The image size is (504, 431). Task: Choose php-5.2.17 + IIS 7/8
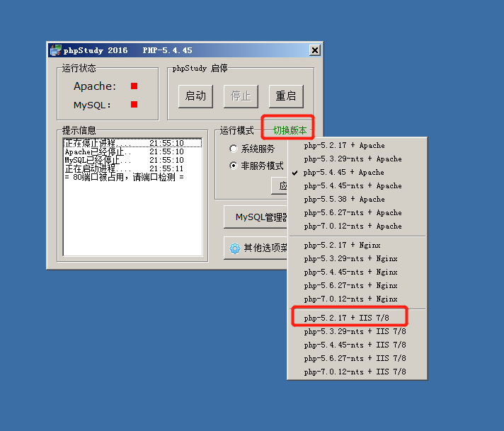point(357,318)
